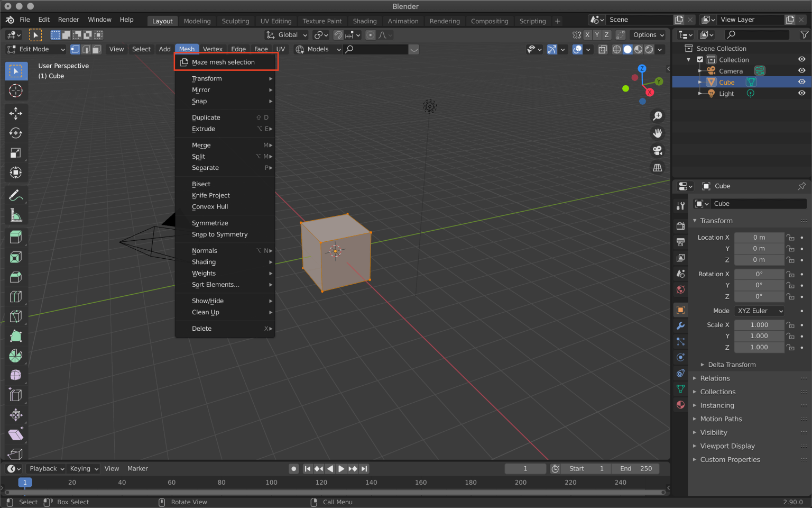Image resolution: width=812 pixels, height=508 pixels.
Task: Open the Editor Mode dropdown showing Edit Mode
Action: (x=35, y=49)
